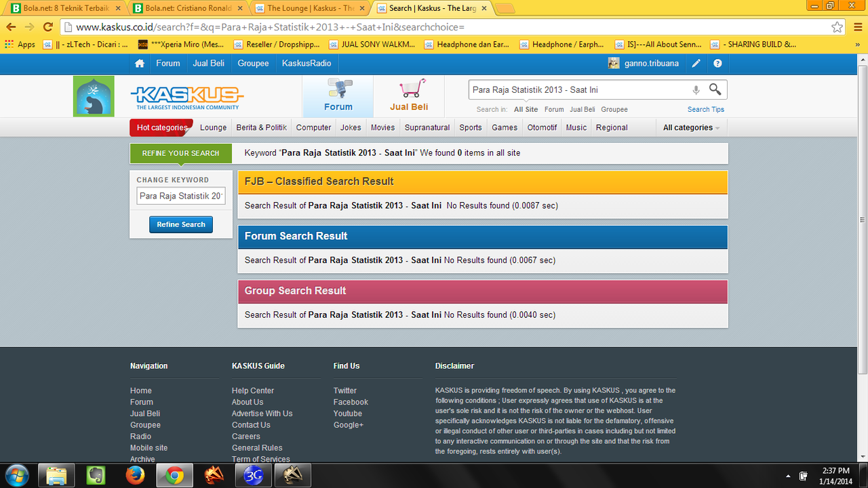Click the vertical page scrollbar
Image resolution: width=868 pixels, height=488 pixels.
pos(863,219)
